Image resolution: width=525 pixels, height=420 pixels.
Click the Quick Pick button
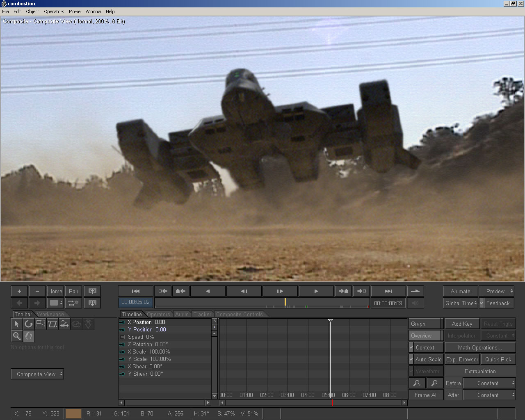coord(498,359)
